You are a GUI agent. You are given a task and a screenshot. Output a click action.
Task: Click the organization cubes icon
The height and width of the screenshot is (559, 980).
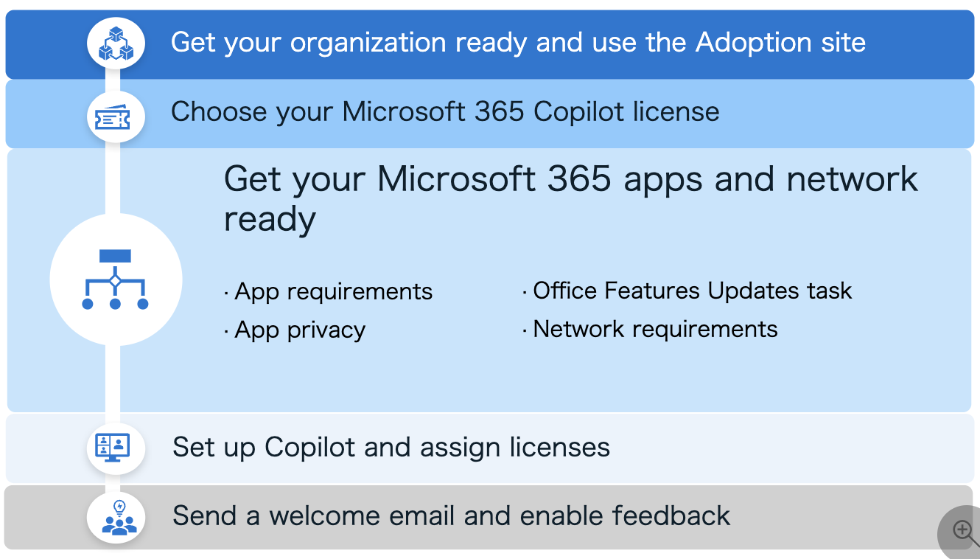[x=116, y=43]
